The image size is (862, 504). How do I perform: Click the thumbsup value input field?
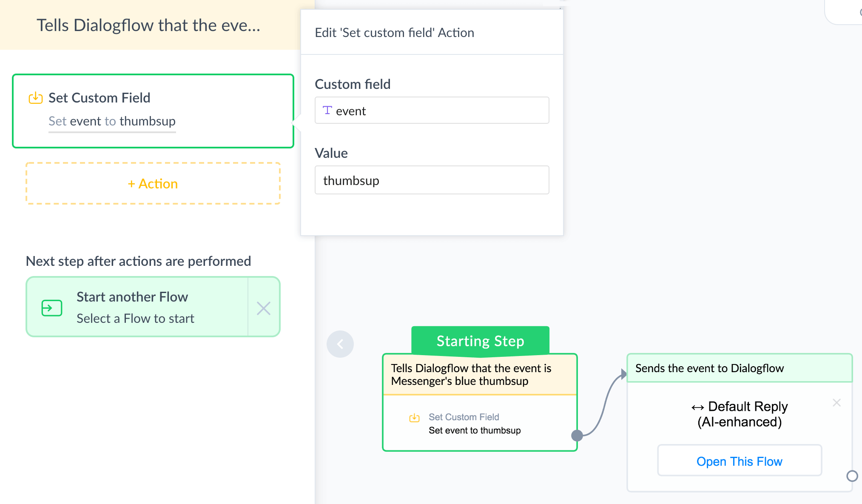431,179
